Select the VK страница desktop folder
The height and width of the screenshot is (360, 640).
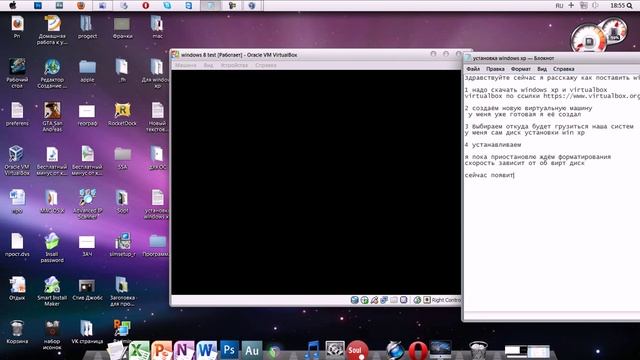87,331
